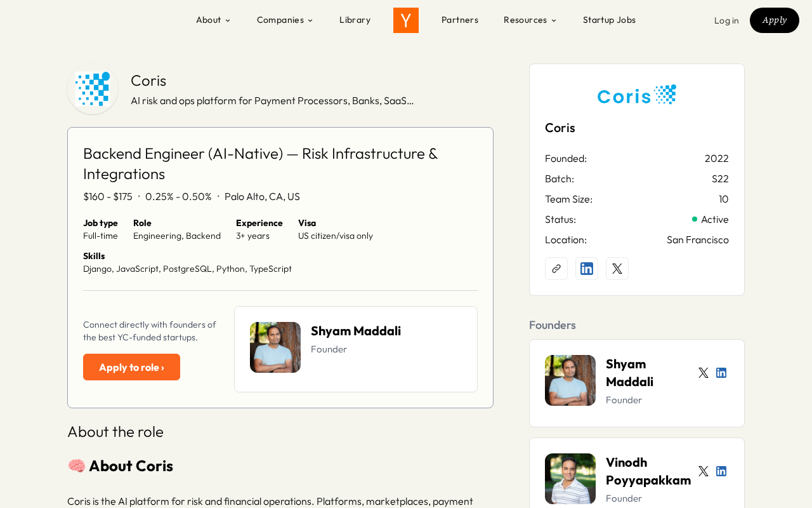Click the "Engineering, Backend" role value

click(177, 236)
